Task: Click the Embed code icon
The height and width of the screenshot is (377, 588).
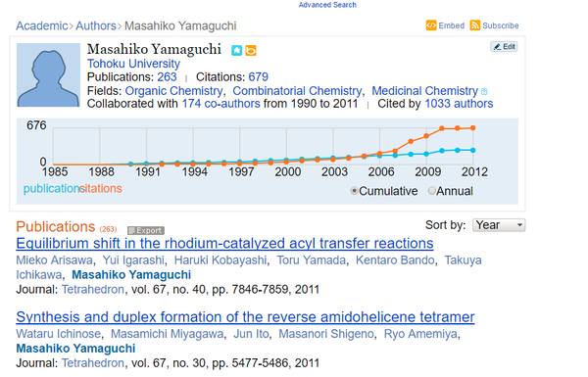Action: click(431, 25)
